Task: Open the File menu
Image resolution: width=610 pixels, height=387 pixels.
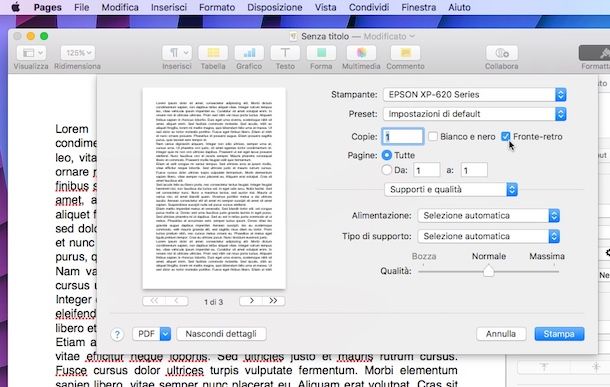Action: tap(81, 7)
